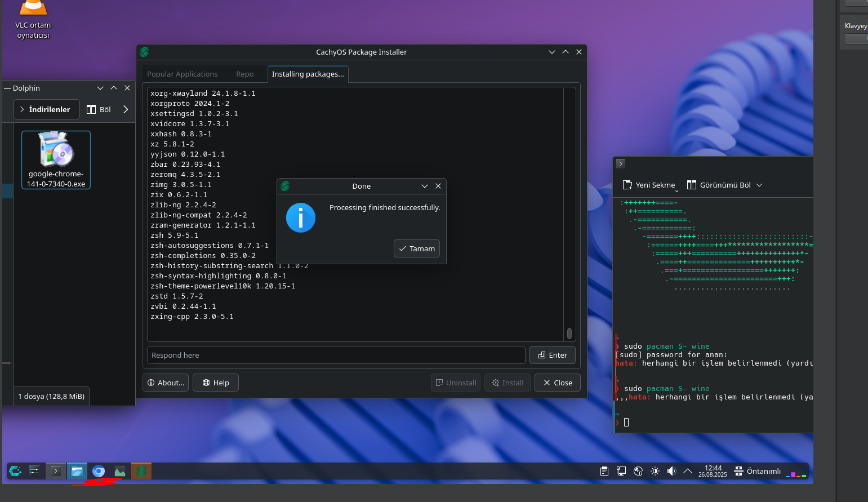The image size is (868, 502).
Task: Switch to the Popular Applications tab
Action: pos(182,74)
